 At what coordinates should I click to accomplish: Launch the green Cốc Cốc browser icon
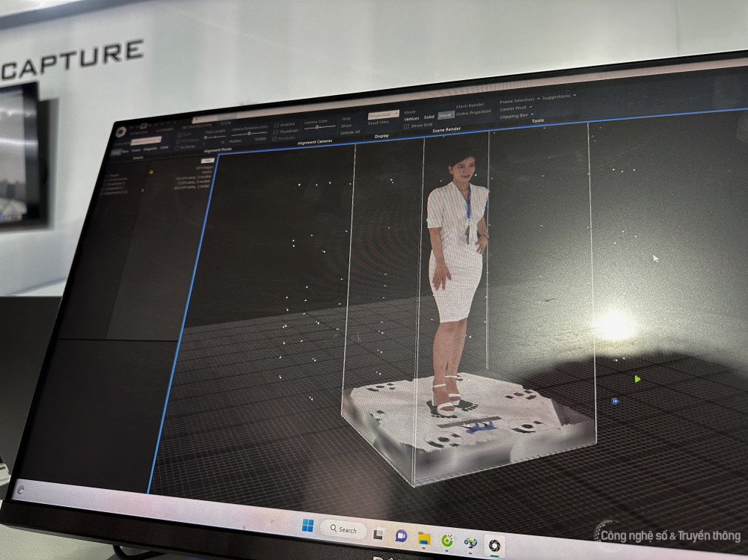click(447, 540)
